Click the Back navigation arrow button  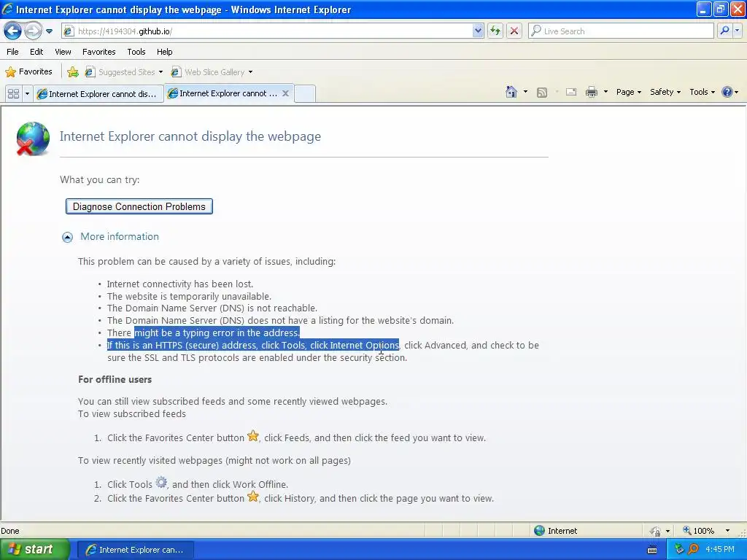tap(13, 31)
